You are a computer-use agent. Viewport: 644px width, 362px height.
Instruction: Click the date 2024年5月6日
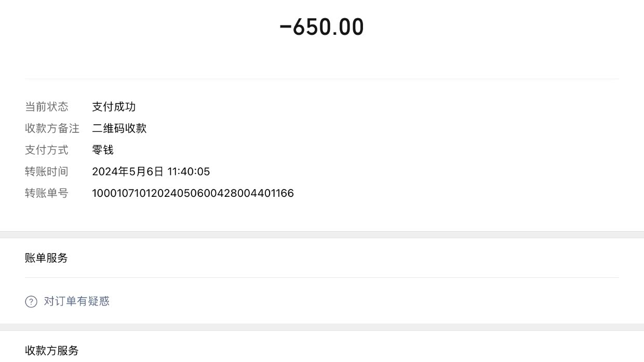pos(127,172)
